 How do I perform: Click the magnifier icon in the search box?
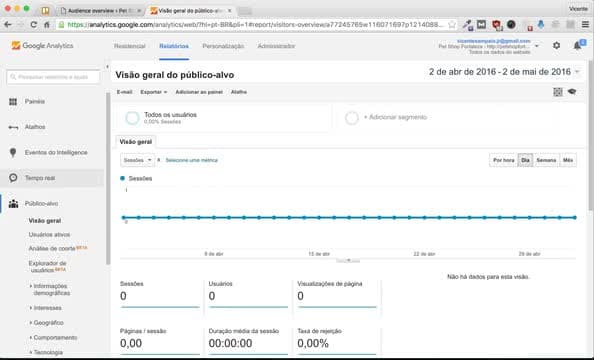[x=13, y=77]
